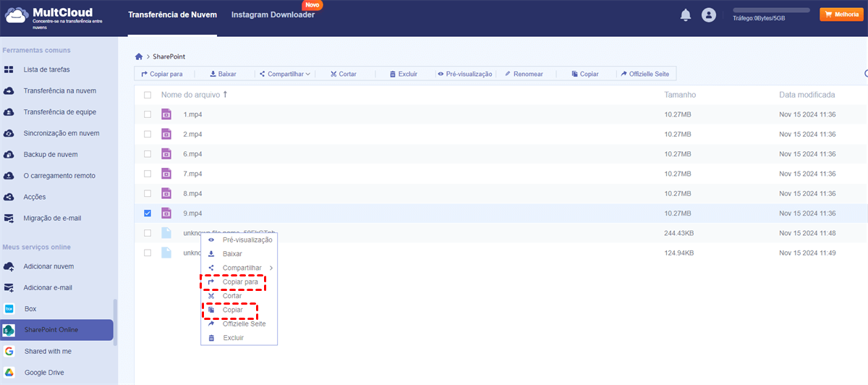Image resolution: width=868 pixels, height=385 pixels.
Task: Click the 1.mp4 video file icon
Action: point(166,114)
